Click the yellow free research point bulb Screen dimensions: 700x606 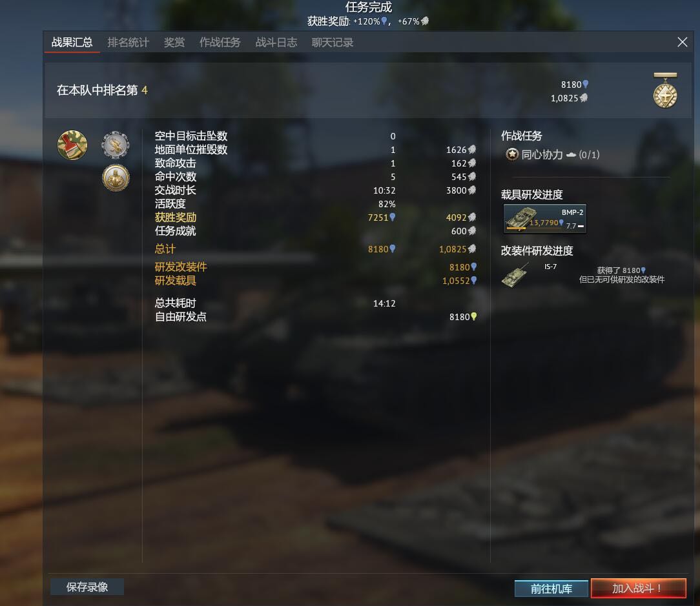pos(473,317)
